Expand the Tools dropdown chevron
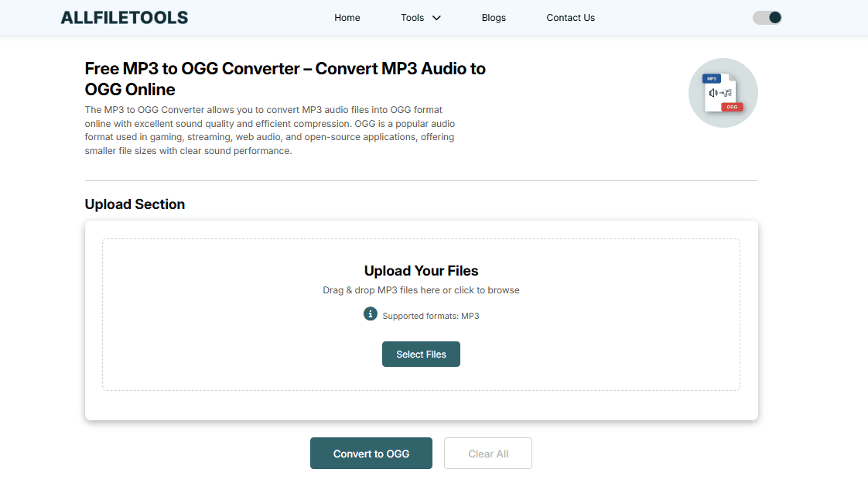Image resolution: width=868 pixels, height=483 pixels. tap(436, 18)
